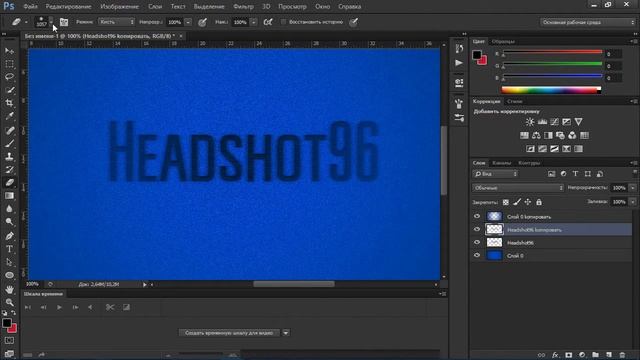
Task: Click the foreground color in Color panel
Action: click(x=476, y=54)
